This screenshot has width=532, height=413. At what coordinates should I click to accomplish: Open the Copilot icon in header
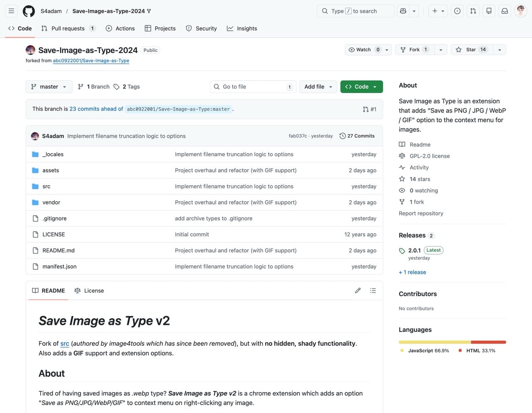click(x=403, y=11)
